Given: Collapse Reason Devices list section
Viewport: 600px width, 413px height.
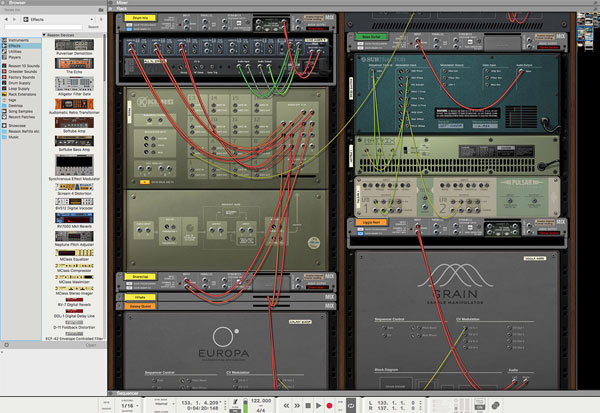Looking at the screenshot, I should click(44, 35).
